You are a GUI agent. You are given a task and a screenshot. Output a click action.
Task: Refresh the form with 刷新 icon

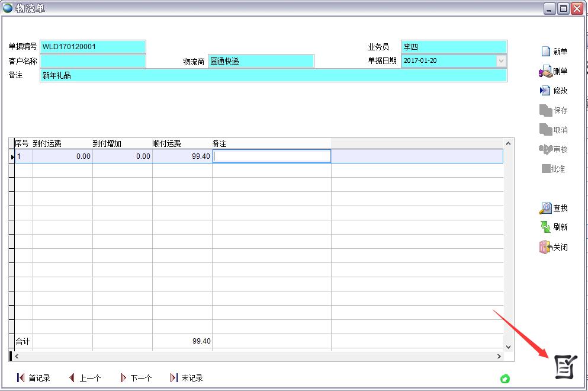pos(545,227)
